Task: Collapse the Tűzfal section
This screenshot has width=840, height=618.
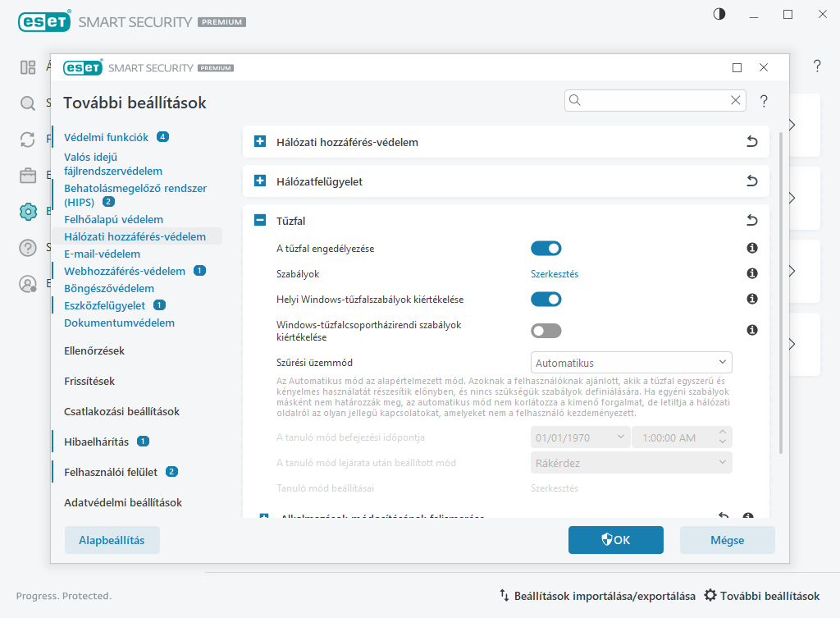Action: [260, 220]
